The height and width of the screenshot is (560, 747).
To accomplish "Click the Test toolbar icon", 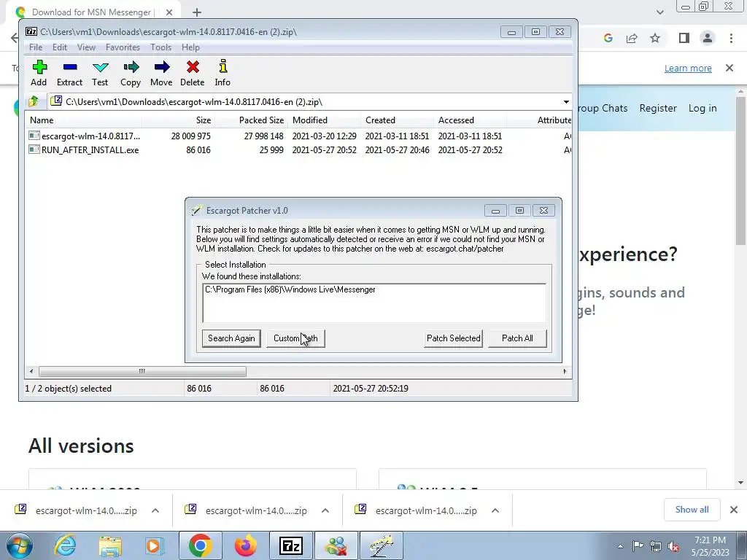I will point(100,73).
